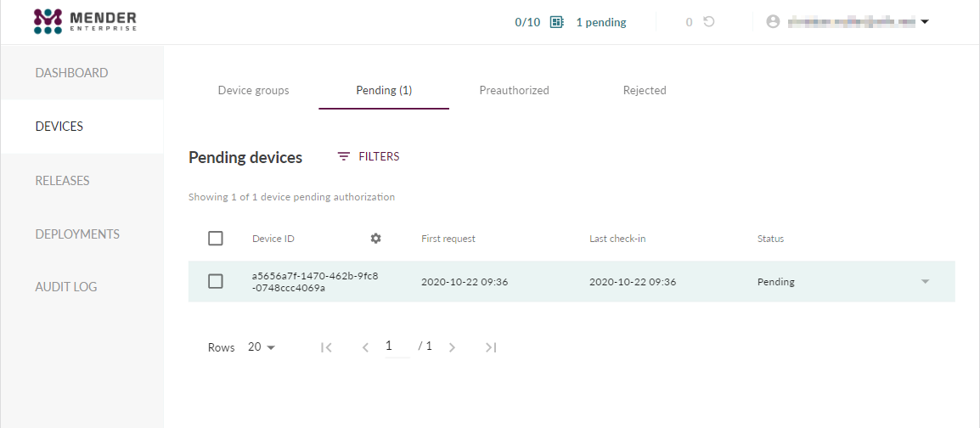Viewport: 980px width, 428px height.
Task: Expand the pending device row details
Action: 926,282
